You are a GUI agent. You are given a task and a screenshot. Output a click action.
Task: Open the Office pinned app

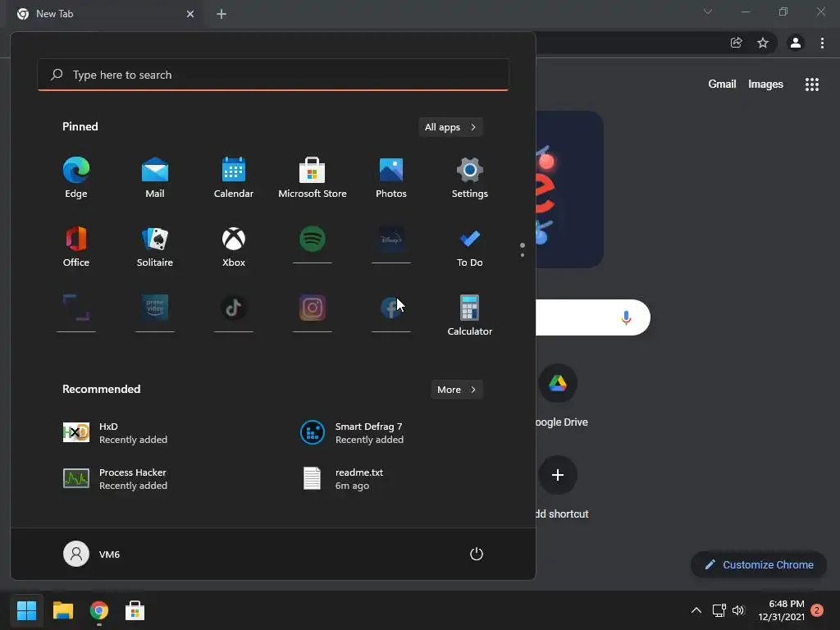[x=76, y=247]
